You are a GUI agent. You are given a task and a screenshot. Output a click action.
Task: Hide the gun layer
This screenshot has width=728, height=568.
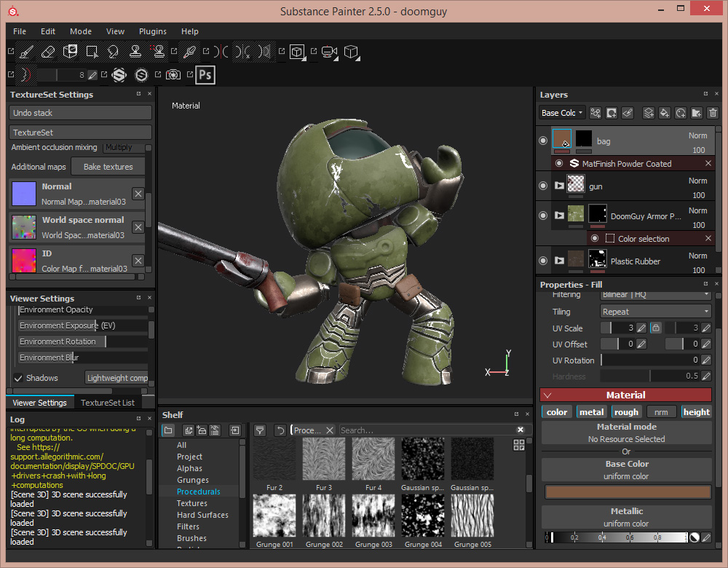coord(543,186)
